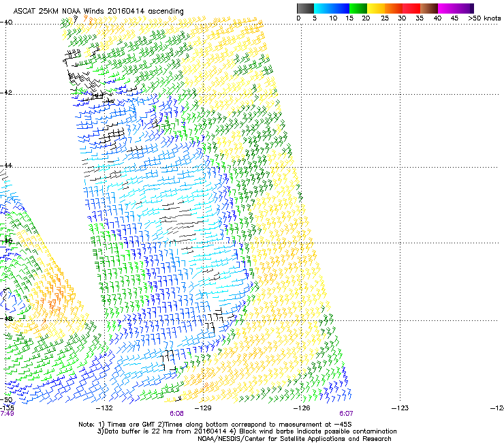Click the legend tick label '25'
This screenshot has height=443, width=504.
point(385,18)
